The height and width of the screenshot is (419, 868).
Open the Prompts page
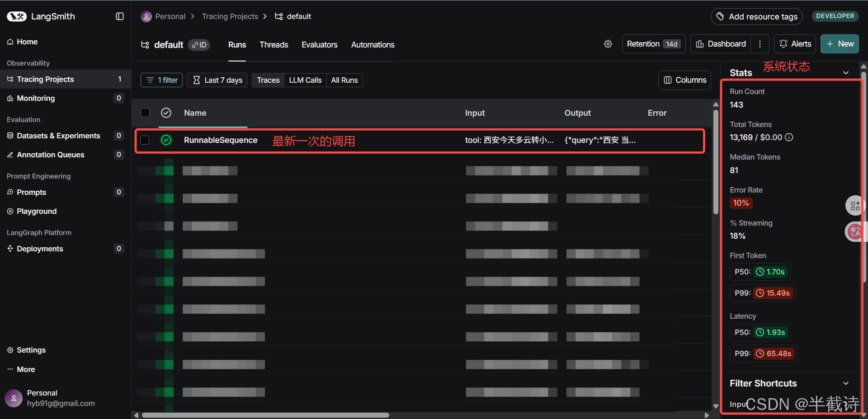click(x=65, y=192)
